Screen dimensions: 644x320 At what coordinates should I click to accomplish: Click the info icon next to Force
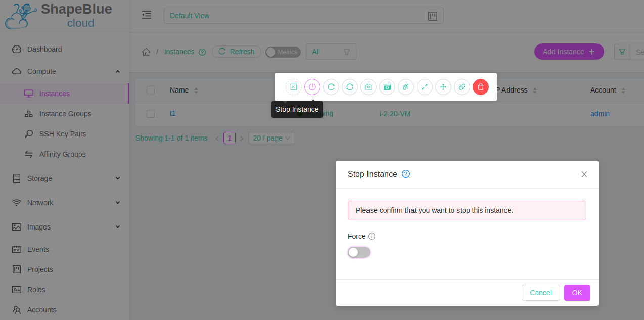pos(372,236)
